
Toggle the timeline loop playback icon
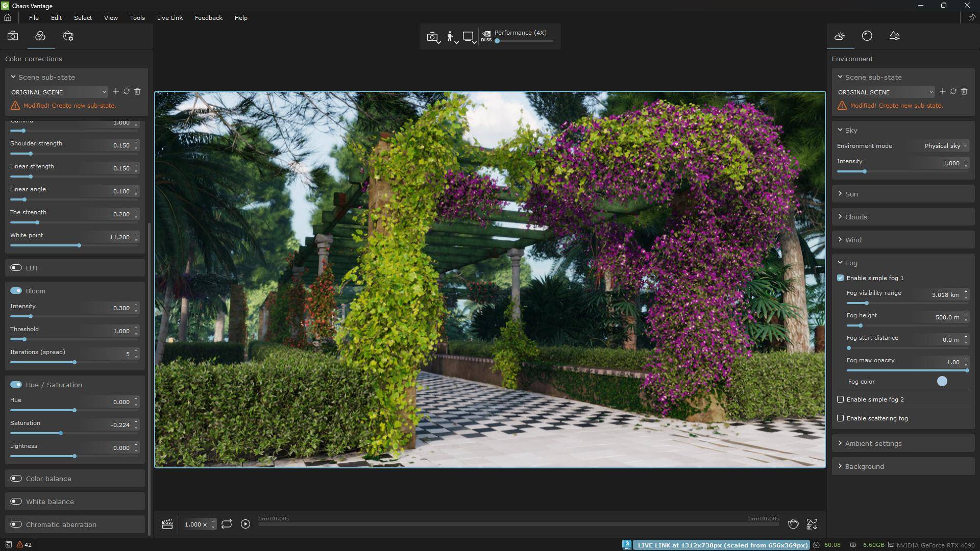point(227,524)
